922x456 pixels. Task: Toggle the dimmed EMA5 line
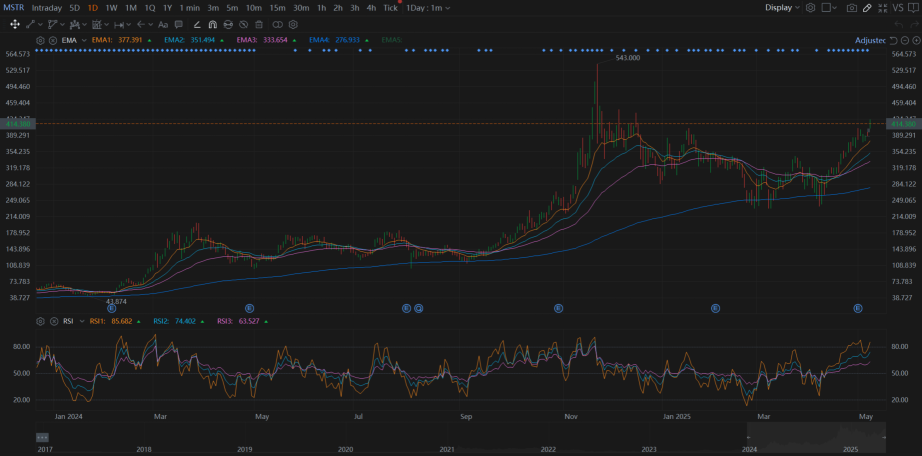pyautogui.click(x=392, y=40)
